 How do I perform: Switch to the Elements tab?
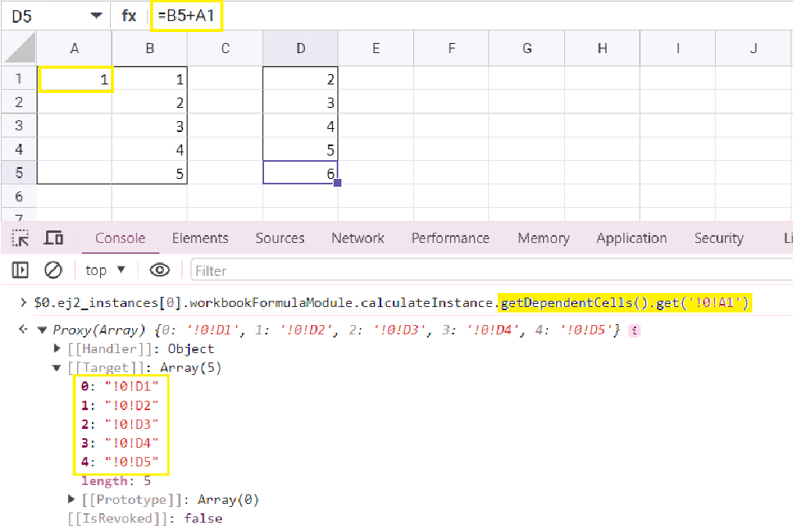point(200,238)
